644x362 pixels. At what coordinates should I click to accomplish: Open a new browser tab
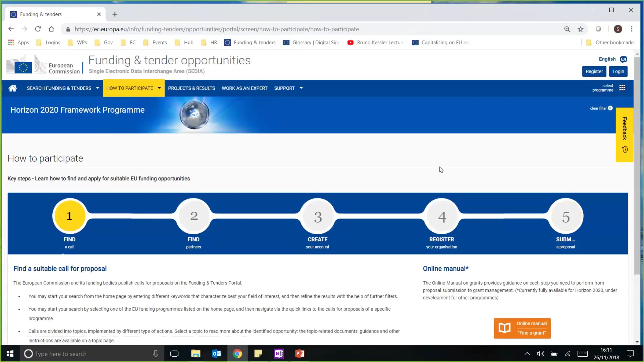[x=115, y=14]
